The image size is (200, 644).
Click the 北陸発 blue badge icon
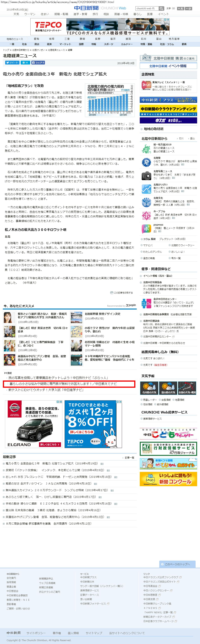click(146, 162)
